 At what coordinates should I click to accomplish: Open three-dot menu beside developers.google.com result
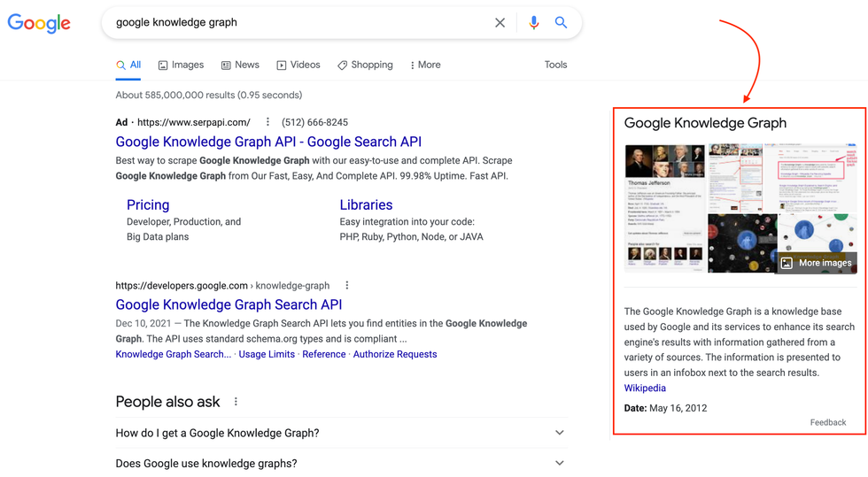click(347, 285)
